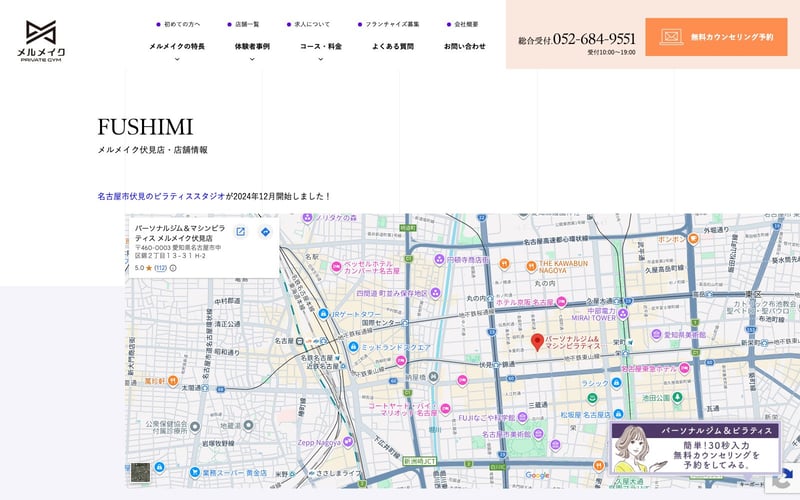The width and height of the screenshot is (800, 500).
Task: Select 地蔵湯 map marker
Action: click(x=248, y=425)
